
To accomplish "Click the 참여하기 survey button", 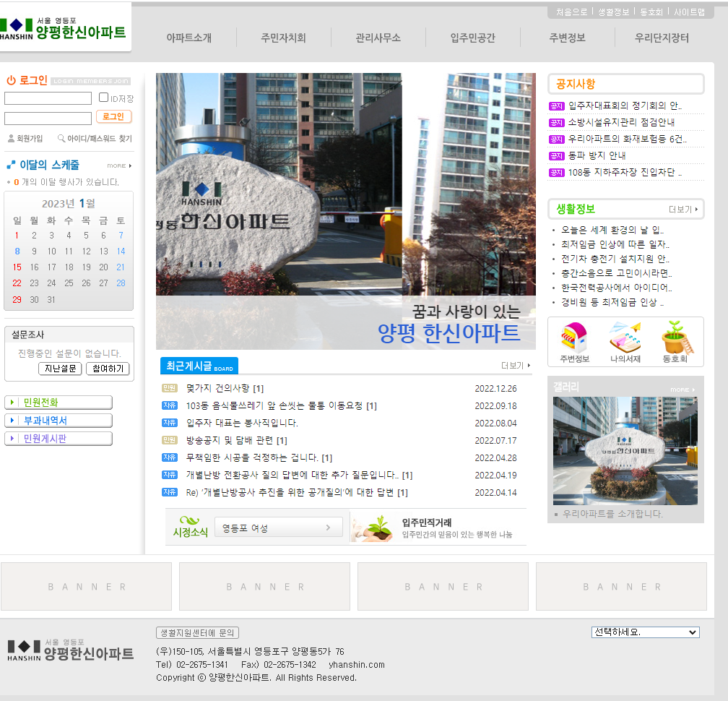I will (x=108, y=369).
